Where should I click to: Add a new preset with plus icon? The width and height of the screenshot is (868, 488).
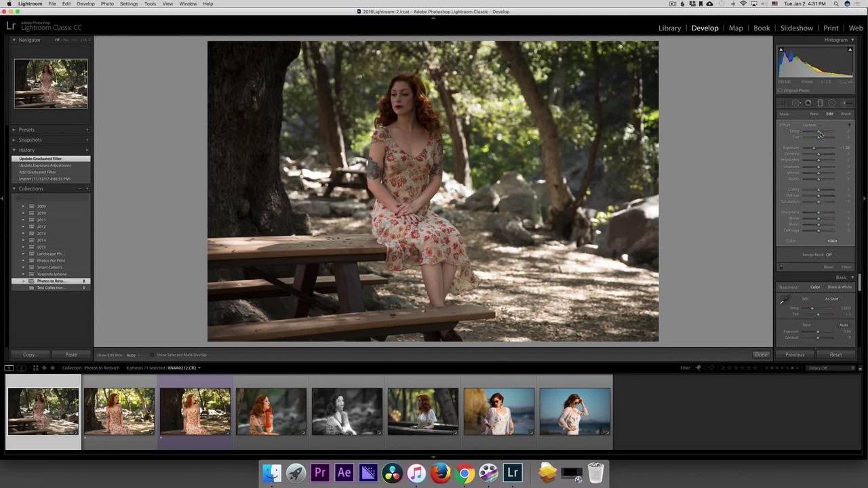(87, 129)
